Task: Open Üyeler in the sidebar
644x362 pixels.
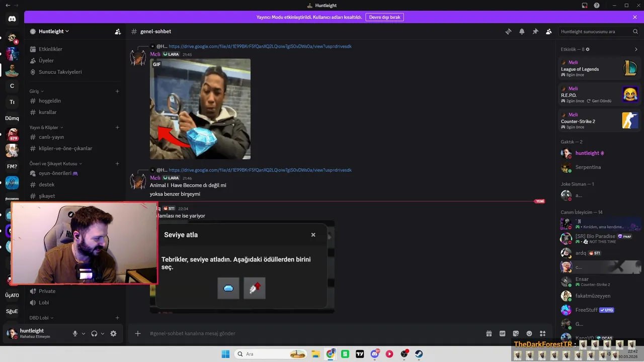Action: click(x=75, y=60)
